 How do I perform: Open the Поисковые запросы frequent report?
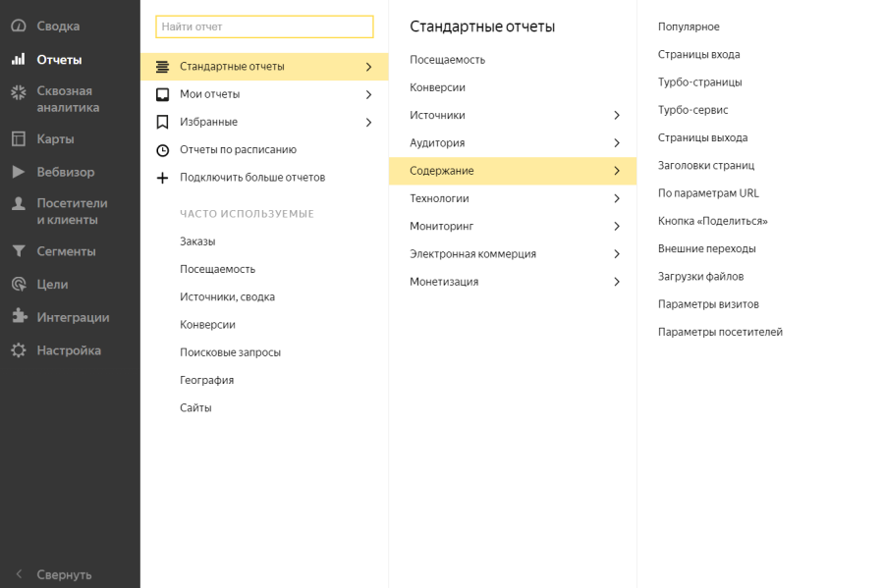click(230, 352)
